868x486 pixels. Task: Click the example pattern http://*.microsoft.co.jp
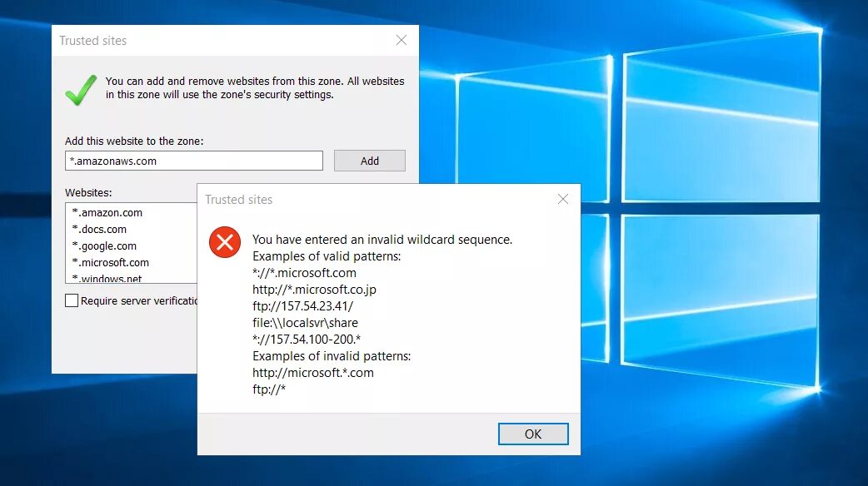pos(314,290)
